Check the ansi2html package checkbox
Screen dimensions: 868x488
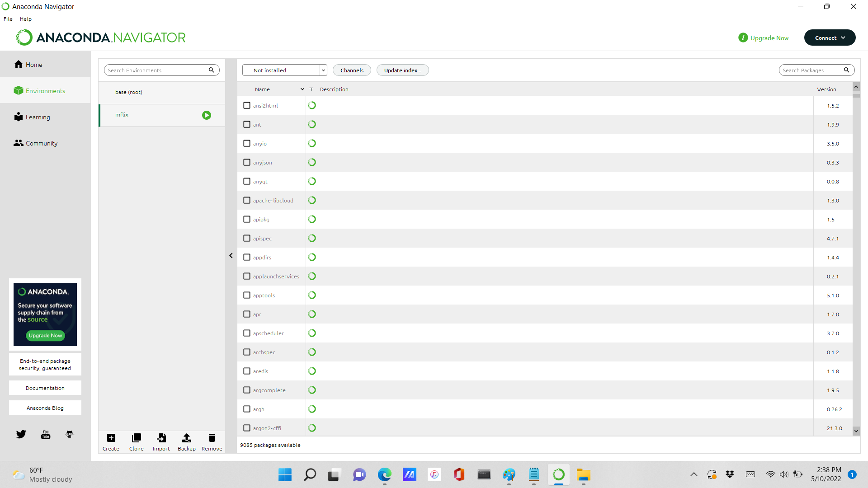(247, 105)
